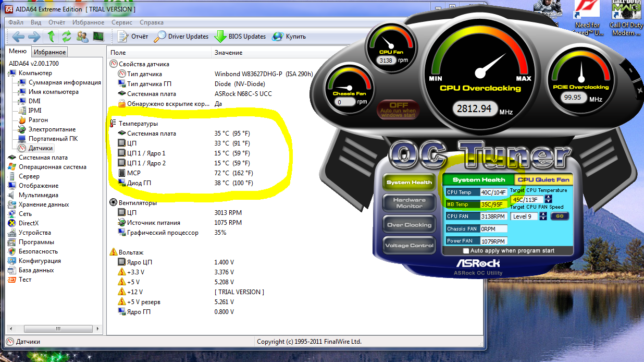The image size is (644, 362).
Task: Select Разгон in the sidebar tree
Action: pyautogui.click(x=39, y=120)
